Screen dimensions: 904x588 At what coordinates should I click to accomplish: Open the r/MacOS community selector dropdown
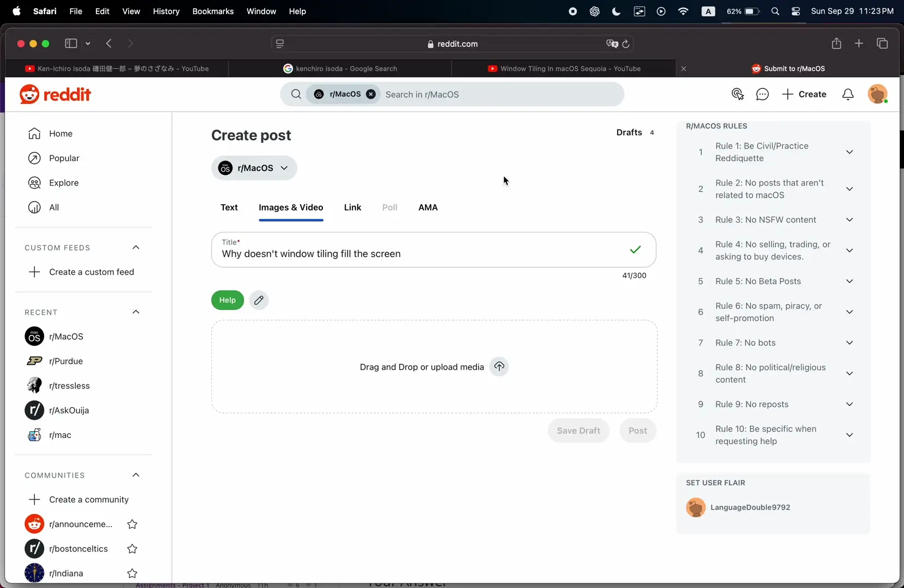[x=254, y=168]
